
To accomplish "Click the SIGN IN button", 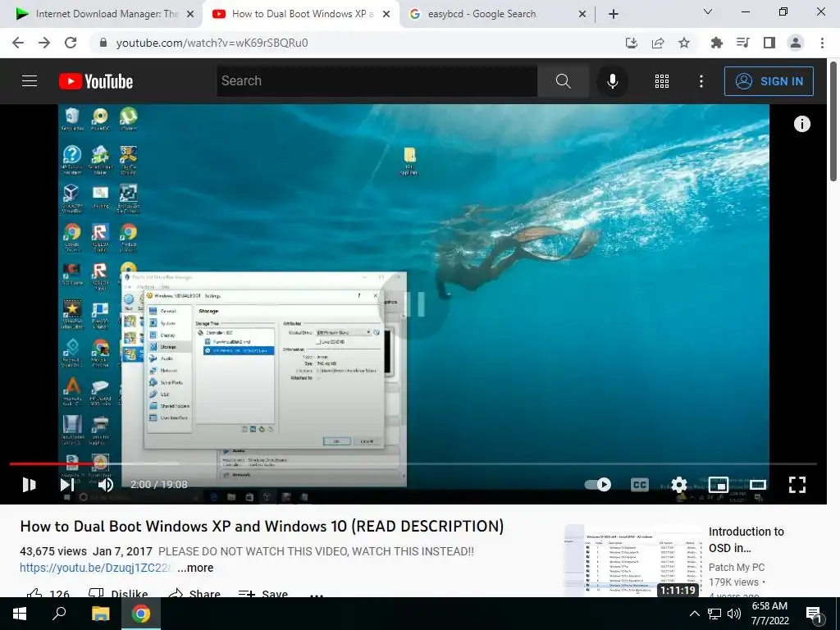I will pyautogui.click(x=769, y=81).
